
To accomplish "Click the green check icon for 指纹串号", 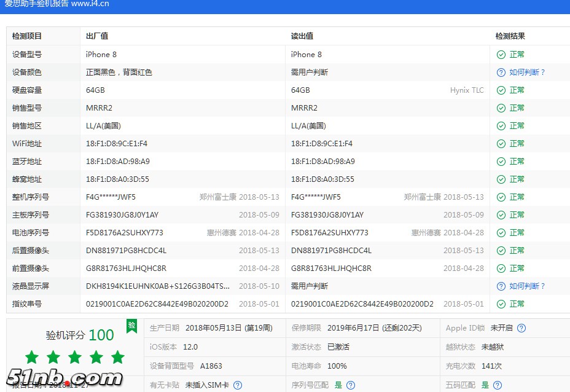I will pyautogui.click(x=501, y=304).
